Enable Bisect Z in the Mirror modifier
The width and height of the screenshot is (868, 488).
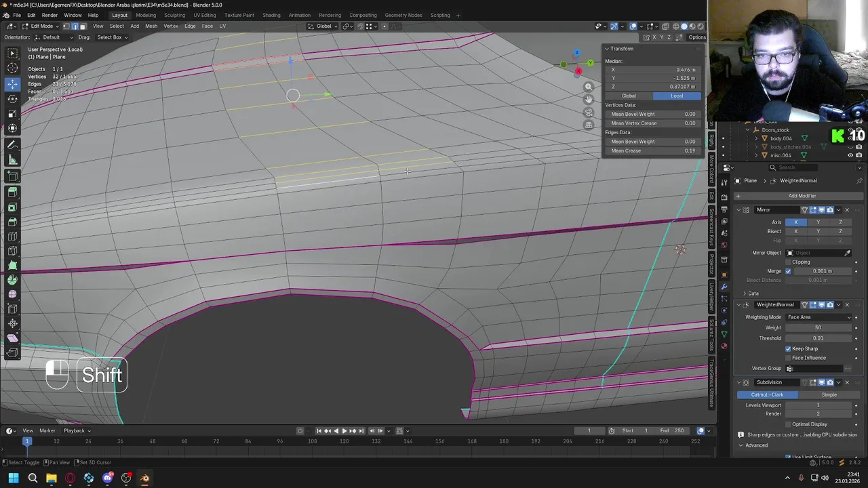pyautogui.click(x=840, y=232)
